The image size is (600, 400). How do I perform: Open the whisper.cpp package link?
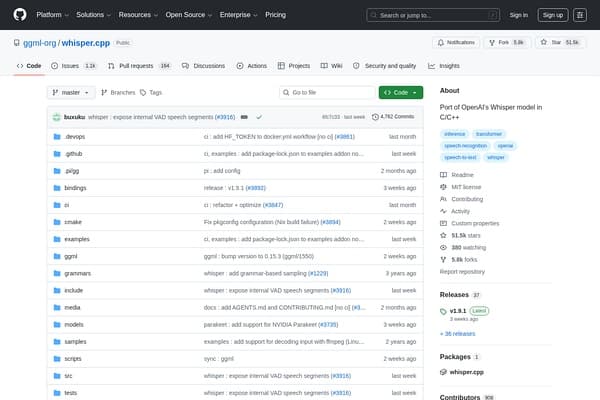466,372
